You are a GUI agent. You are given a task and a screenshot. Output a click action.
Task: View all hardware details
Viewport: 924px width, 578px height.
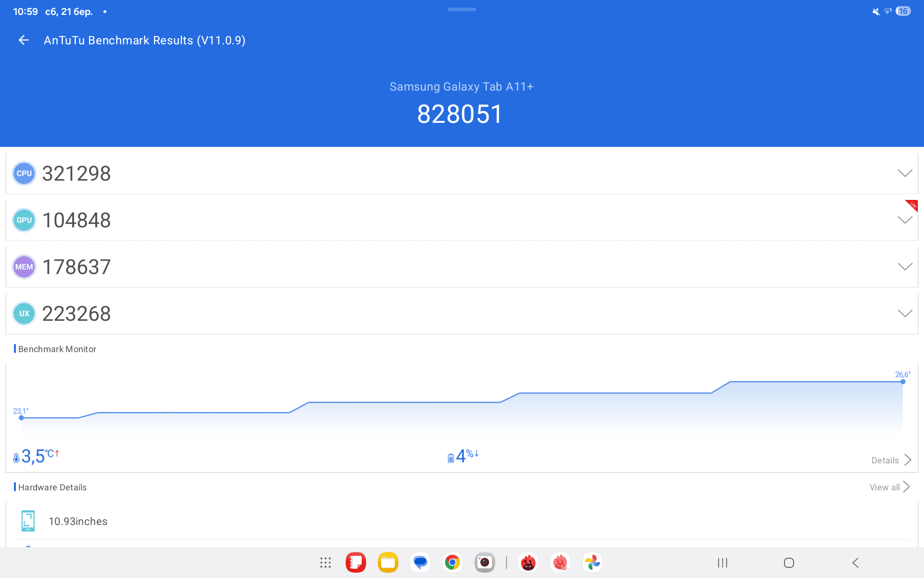(x=889, y=487)
